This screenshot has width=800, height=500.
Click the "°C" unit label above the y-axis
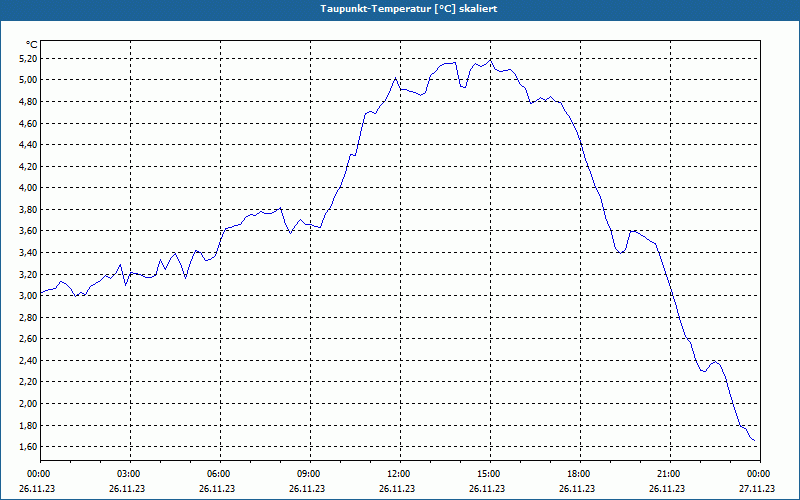(32, 44)
